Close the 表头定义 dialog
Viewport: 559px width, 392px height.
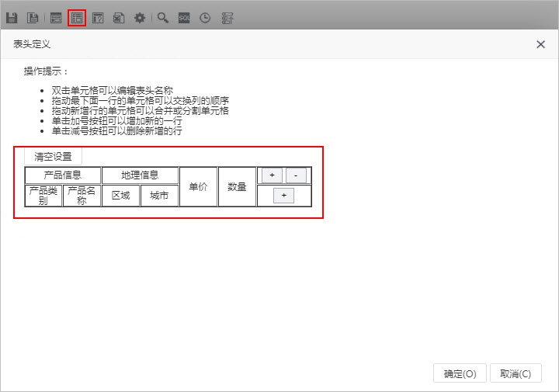pos(540,44)
